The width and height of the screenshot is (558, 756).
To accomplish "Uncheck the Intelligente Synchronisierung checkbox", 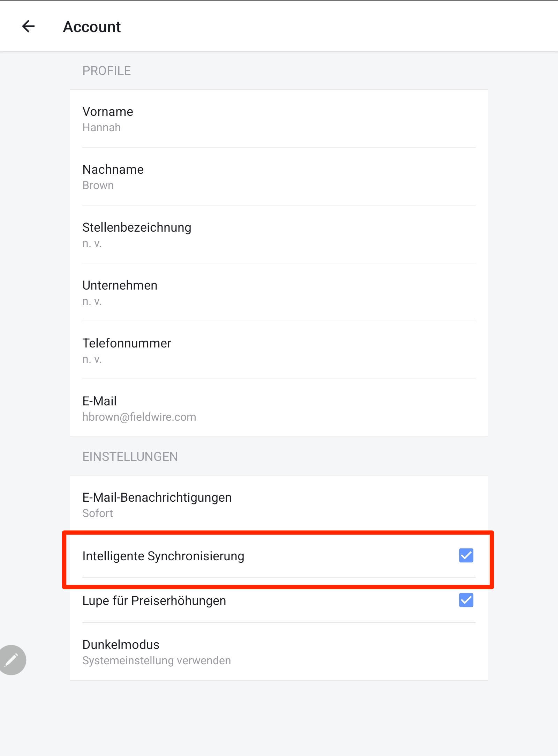I will coord(466,555).
